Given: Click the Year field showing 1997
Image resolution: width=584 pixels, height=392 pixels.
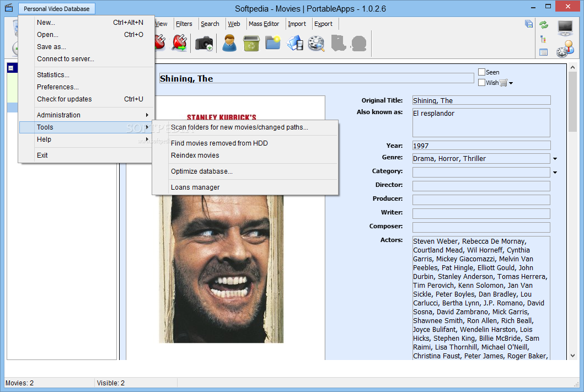Looking at the screenshot, I should pyautogui.click(x=481, y=146).
